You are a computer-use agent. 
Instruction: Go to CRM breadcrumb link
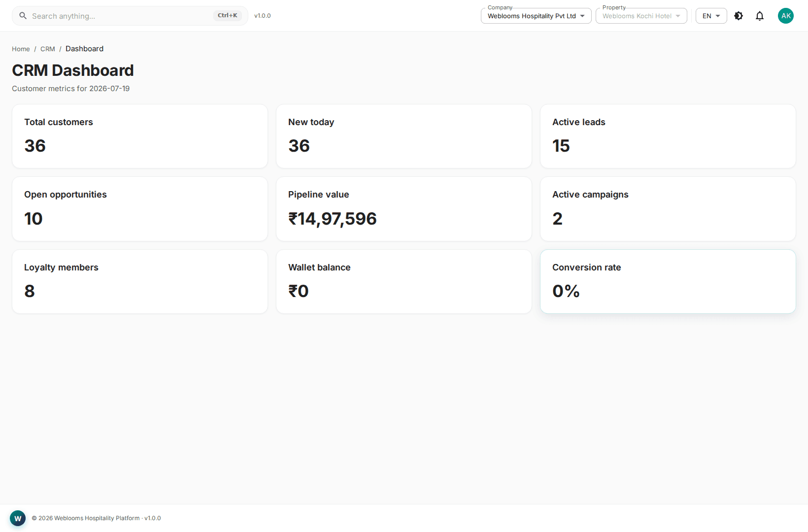pos(48,49)
